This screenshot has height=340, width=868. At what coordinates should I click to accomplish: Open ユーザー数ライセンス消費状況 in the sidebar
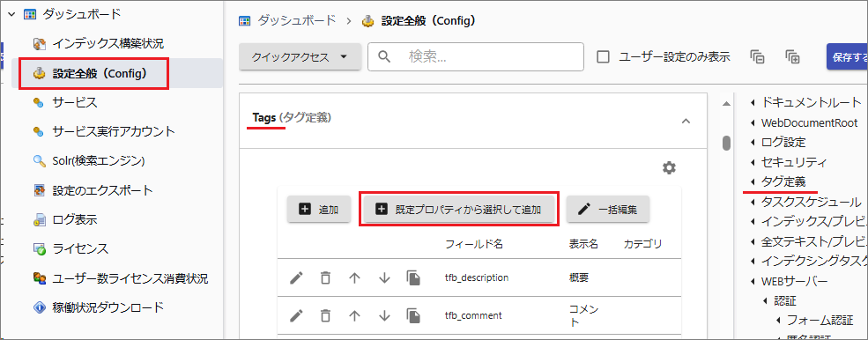click(130, 278)
